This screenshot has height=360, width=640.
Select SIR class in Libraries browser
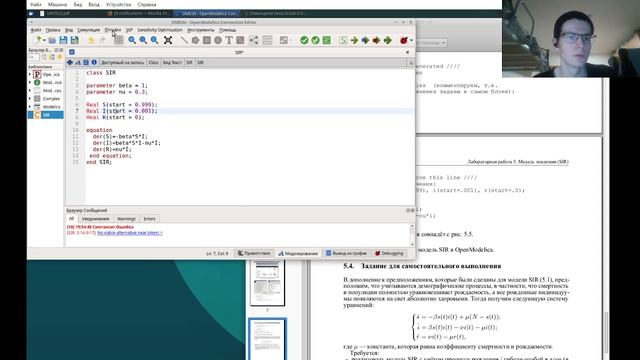(46, 115)
